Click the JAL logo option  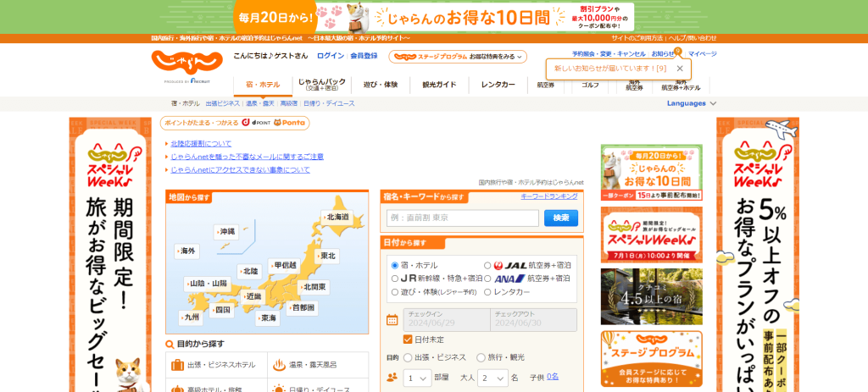click(x=510, y=265)
